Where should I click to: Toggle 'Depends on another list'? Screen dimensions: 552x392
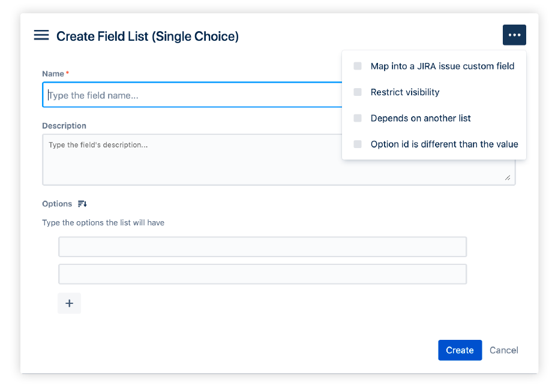pyautogui.click(x=358, y=118)
